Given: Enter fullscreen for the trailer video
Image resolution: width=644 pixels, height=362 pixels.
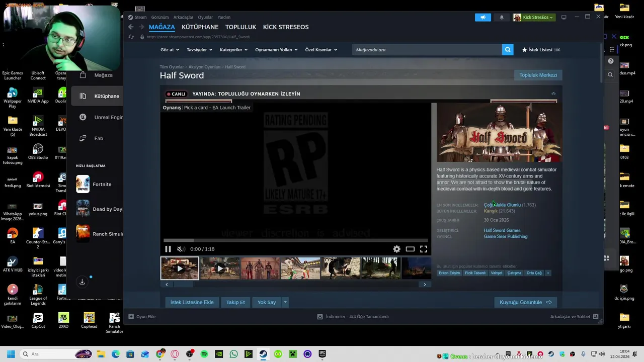Looking at the screenshot, I should pyautogui.click(x=424, y=249).
